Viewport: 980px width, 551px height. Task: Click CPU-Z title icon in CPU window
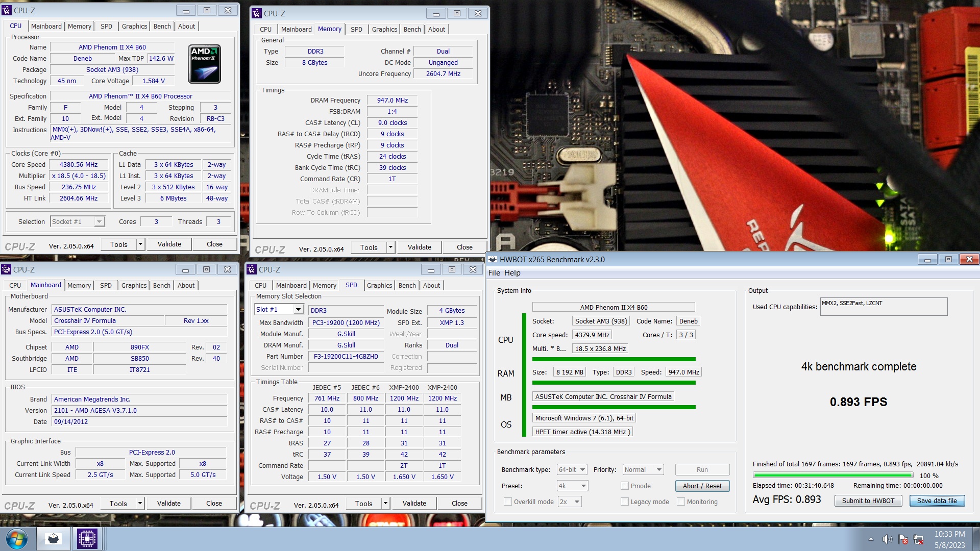coord(7,10)
